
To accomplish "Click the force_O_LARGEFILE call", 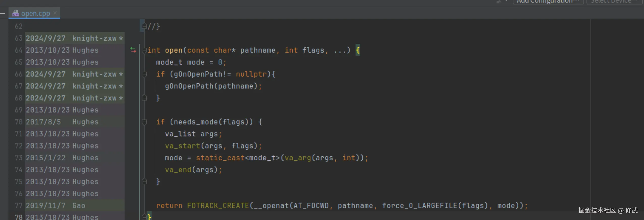I will click(x=419, y=206).
